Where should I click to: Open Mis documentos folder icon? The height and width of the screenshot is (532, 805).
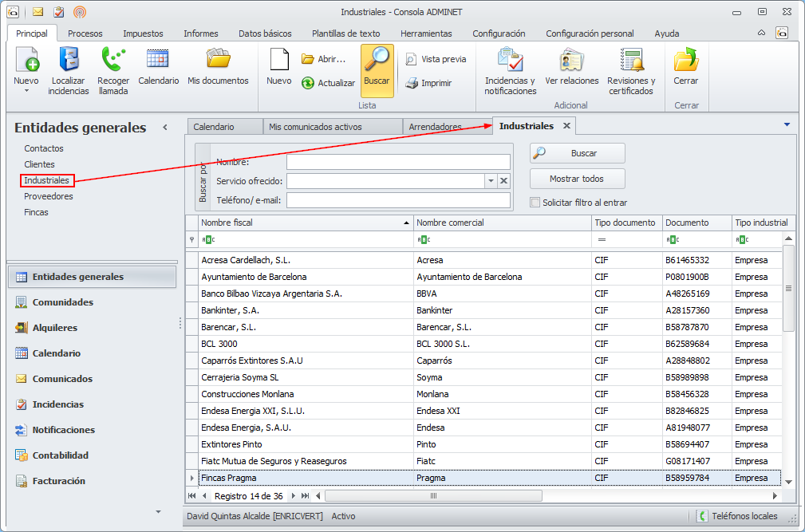pos(218,60)
